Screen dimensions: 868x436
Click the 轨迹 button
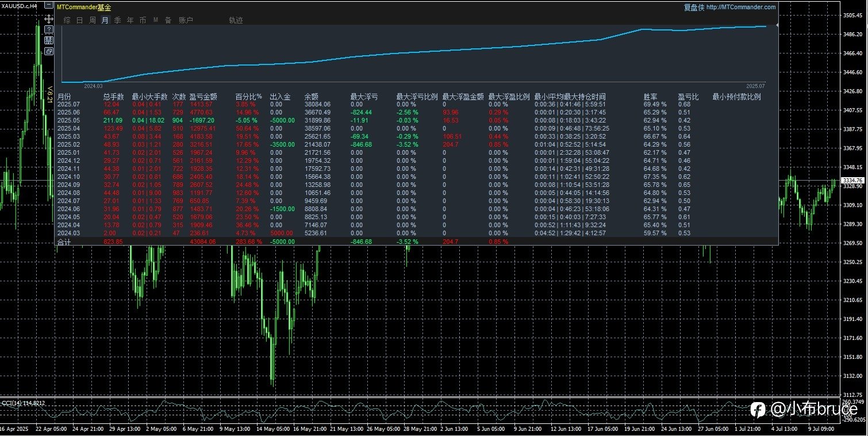click(236, 20)
